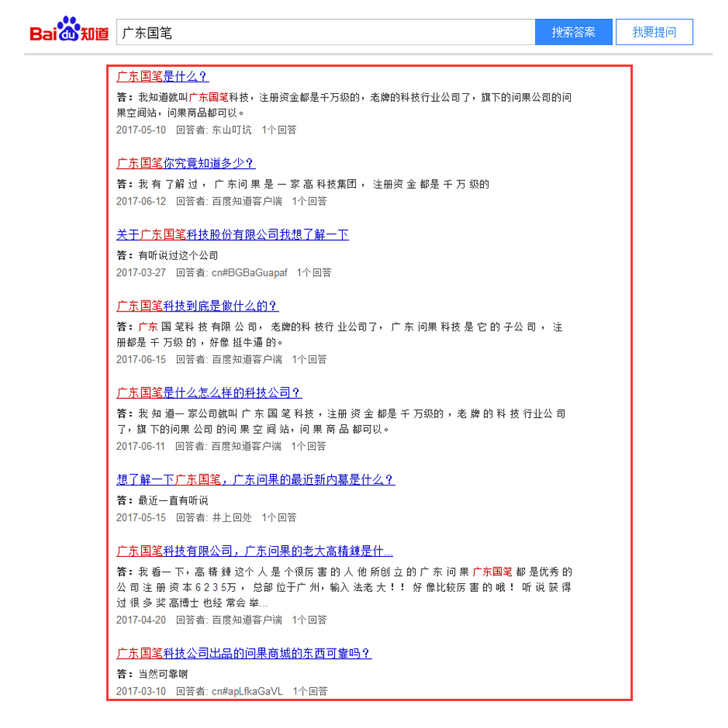
Task: Click the date 2017-05-10
Action: [141, 130]
